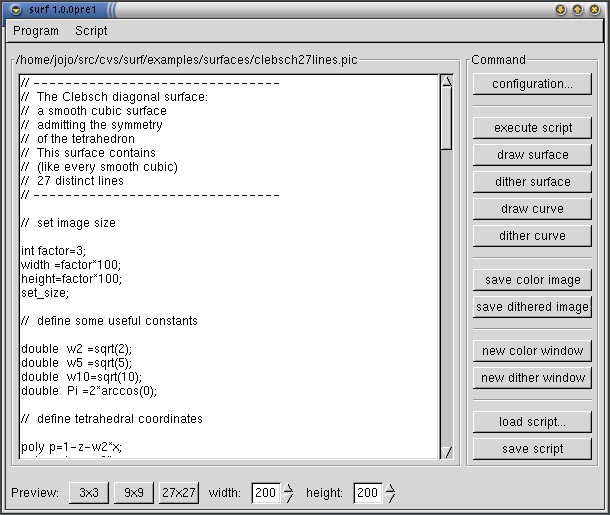Click comment '// set image size'
The width and height of the screenshot is (610, 515).
68,223
